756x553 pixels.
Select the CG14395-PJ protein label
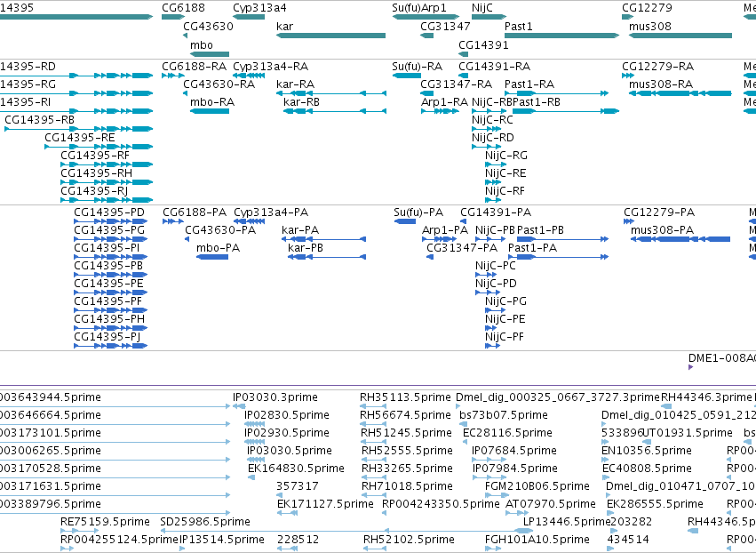click(x=107, y=337)
